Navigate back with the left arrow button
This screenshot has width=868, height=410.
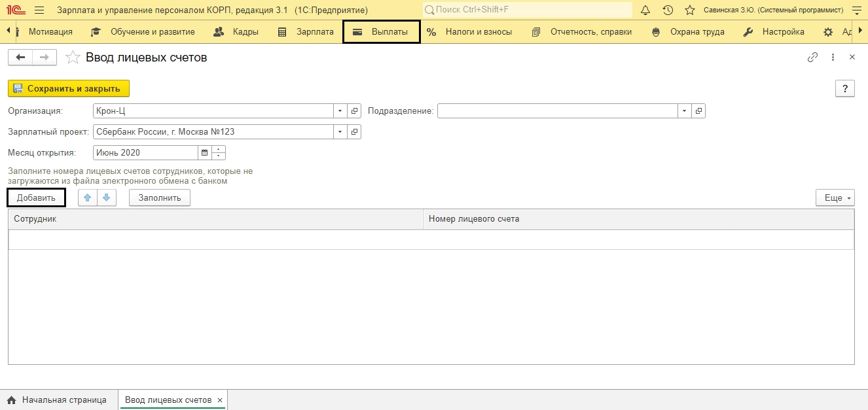pos(20,58)
